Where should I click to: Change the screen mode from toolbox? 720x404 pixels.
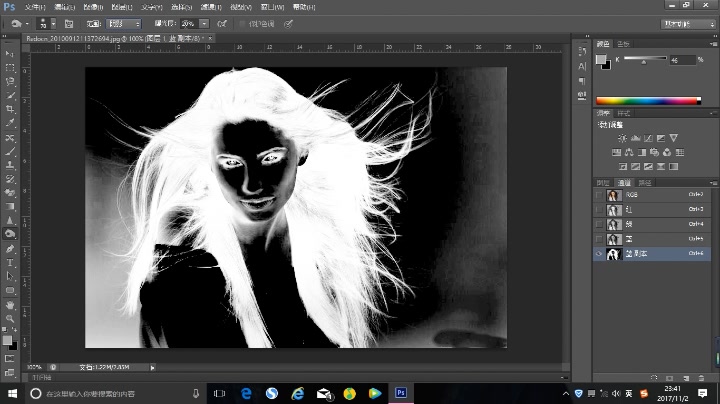pos(10,373)
